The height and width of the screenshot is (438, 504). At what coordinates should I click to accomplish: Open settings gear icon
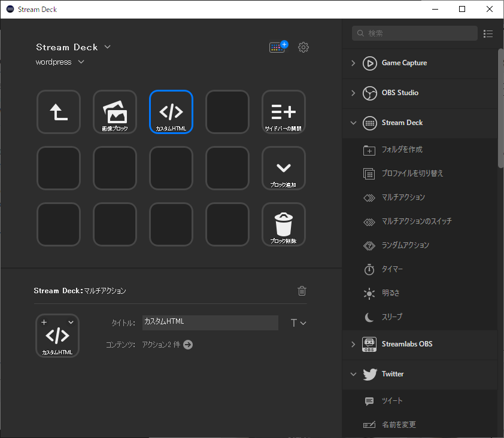click(x=303, y=47)
